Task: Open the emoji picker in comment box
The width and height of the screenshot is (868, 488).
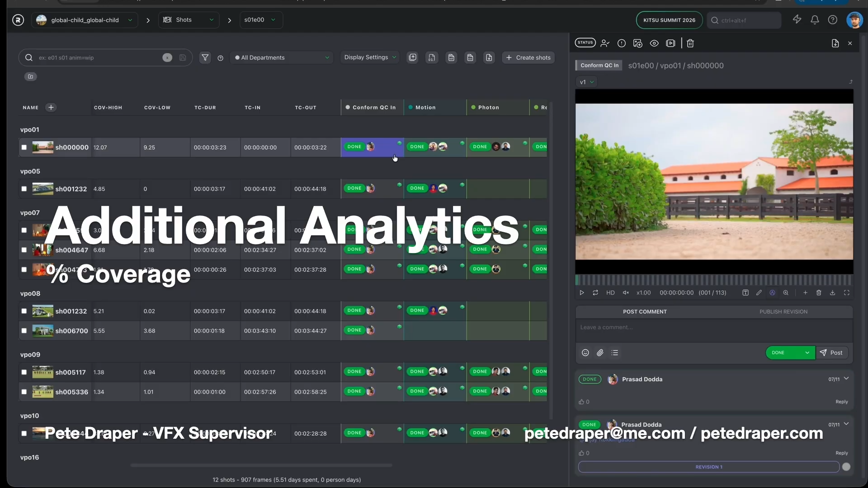Action: click(x=585, y=353)
